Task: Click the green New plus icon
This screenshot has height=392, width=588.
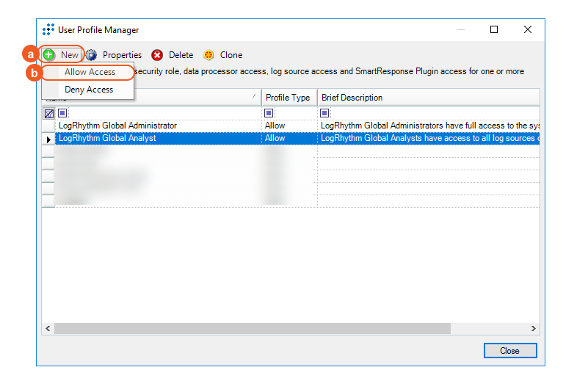Action: point(49,55)
